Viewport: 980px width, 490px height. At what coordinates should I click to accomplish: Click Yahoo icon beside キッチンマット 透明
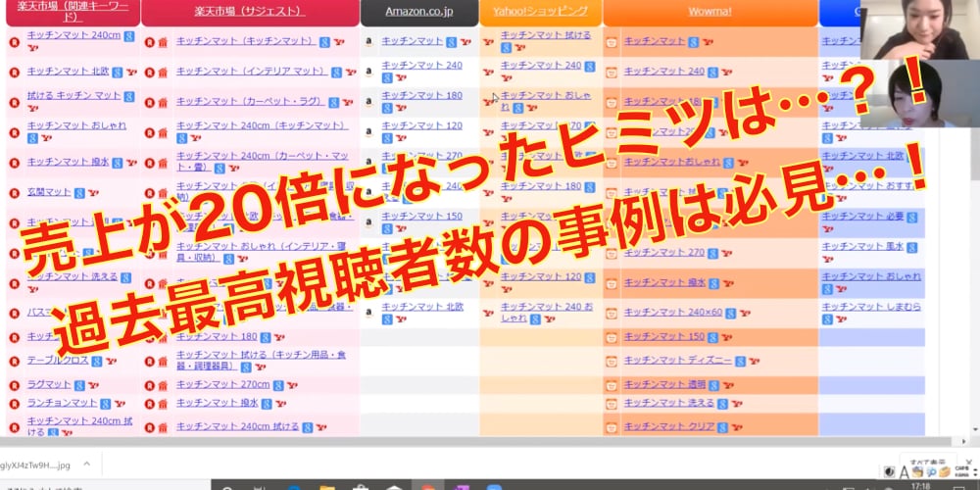point(728,385)
